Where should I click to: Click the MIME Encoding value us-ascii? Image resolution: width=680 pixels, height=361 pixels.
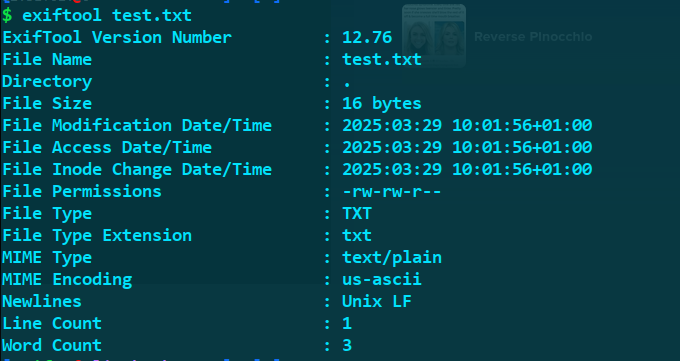pyautogui.click(x=382, y=279)
